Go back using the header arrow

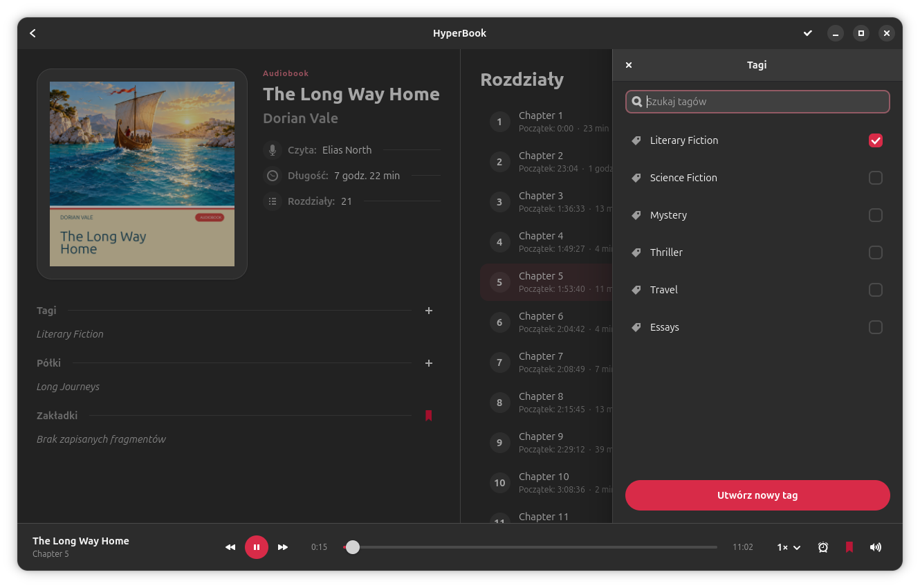coord(33,33)
